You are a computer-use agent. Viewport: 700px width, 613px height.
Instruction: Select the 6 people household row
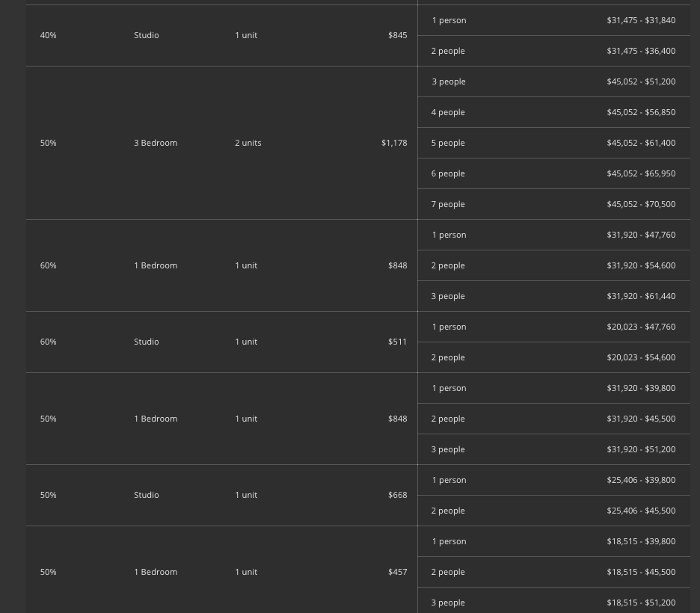coord(448,173)
